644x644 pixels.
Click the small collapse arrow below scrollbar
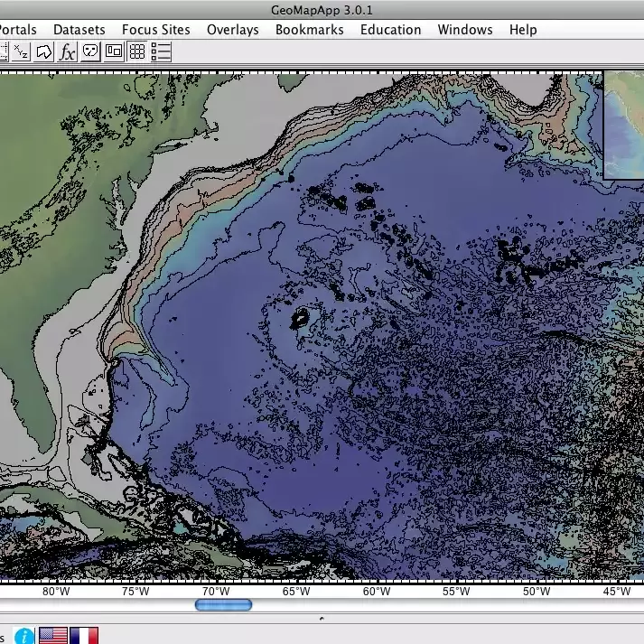click(x=322, y=619)
